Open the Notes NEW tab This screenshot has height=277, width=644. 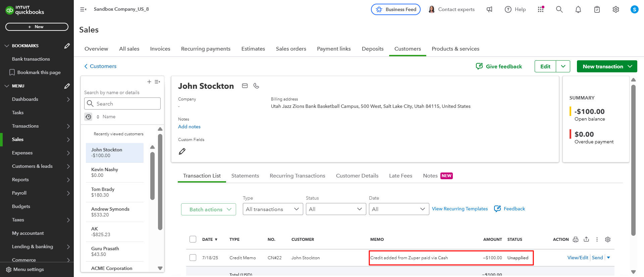click(438, 176)
